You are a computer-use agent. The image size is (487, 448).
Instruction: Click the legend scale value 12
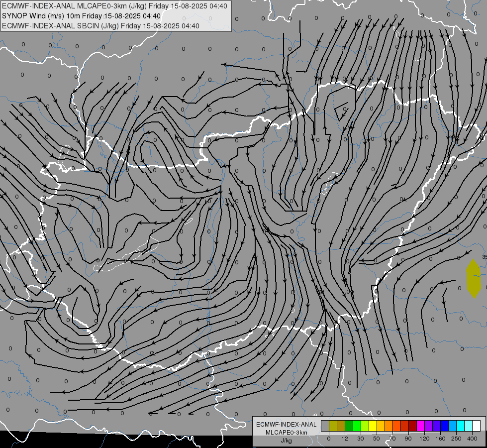(345, 439)
